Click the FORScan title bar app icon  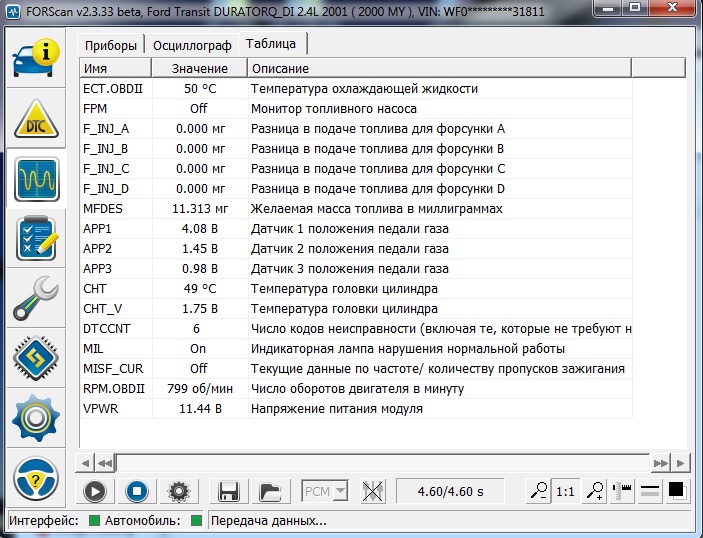(x=13, y=12)
